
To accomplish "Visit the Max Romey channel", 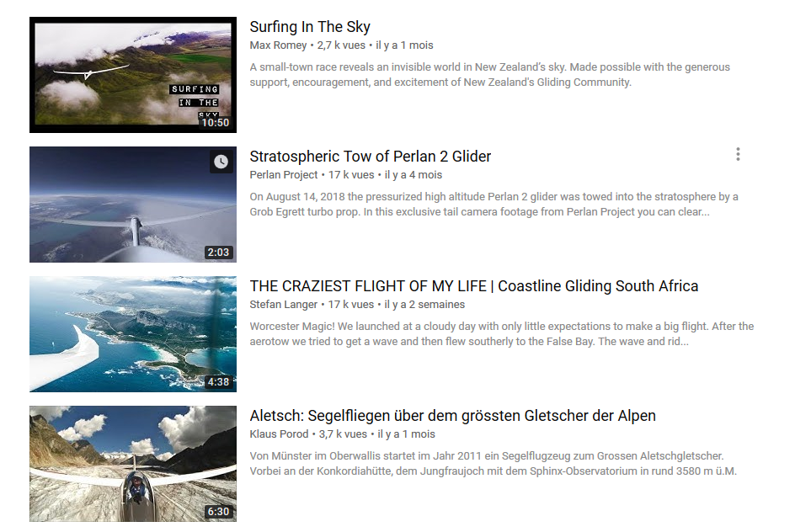I will (278, 45).
